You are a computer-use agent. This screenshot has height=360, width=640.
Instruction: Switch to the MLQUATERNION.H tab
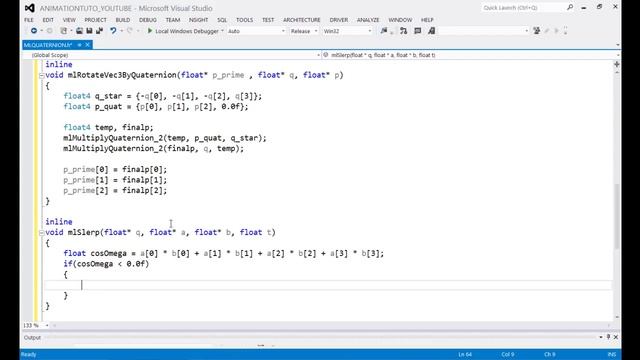(48, 45)
